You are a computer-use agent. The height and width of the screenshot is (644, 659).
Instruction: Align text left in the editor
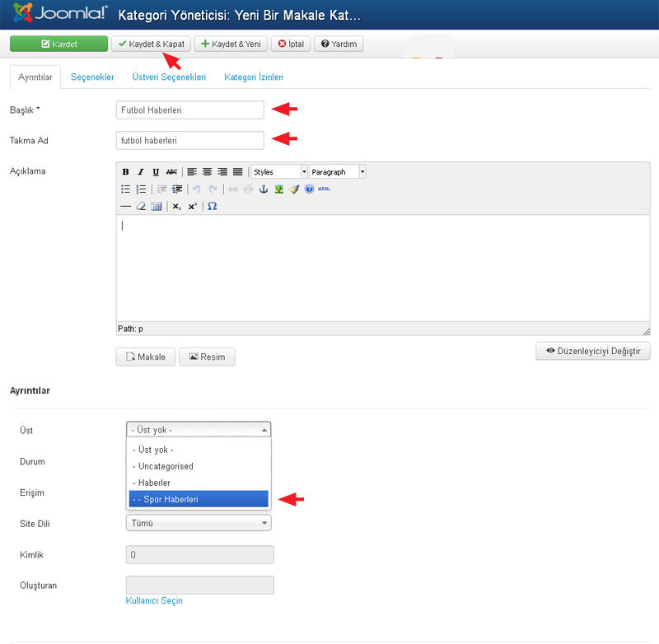(192, 172)
